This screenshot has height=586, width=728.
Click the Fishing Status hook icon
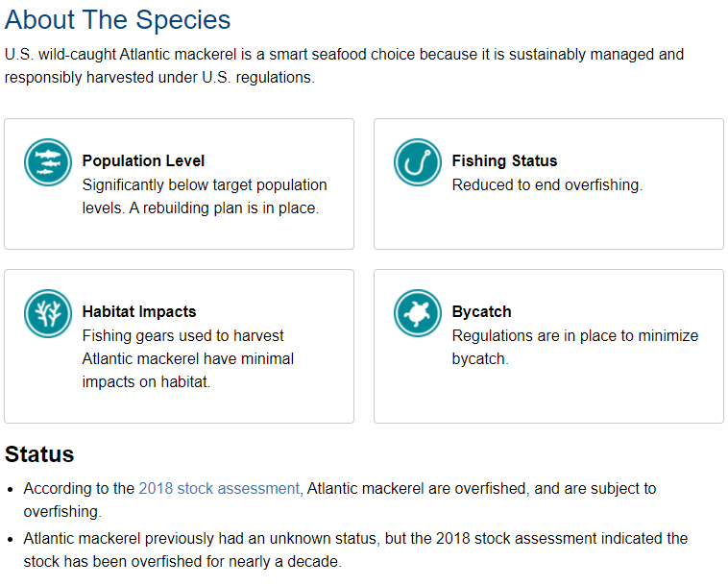click(418, 162)
